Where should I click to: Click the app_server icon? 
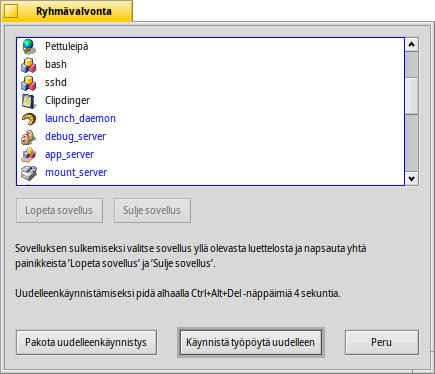29,154
